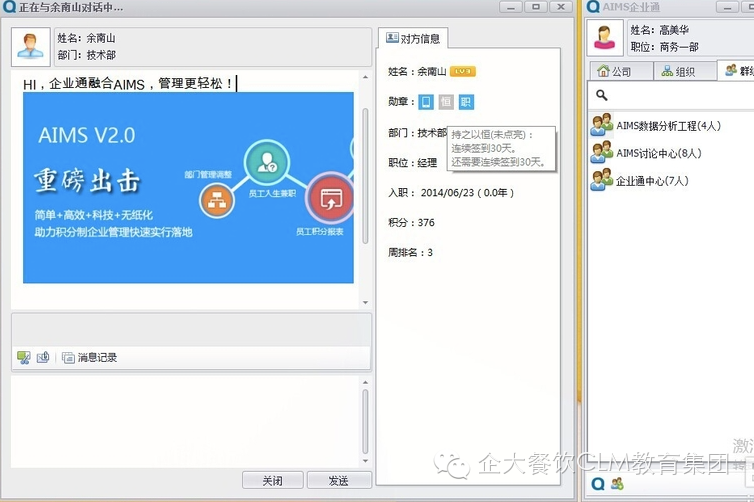Minimize the AIMS企业通 window

click(728, 7)
